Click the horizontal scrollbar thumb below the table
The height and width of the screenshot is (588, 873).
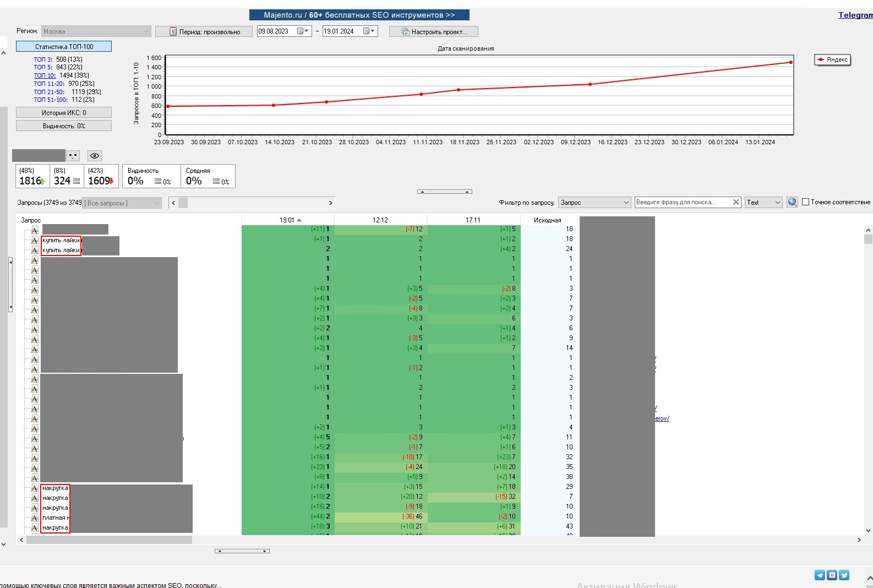pos(109,540)
